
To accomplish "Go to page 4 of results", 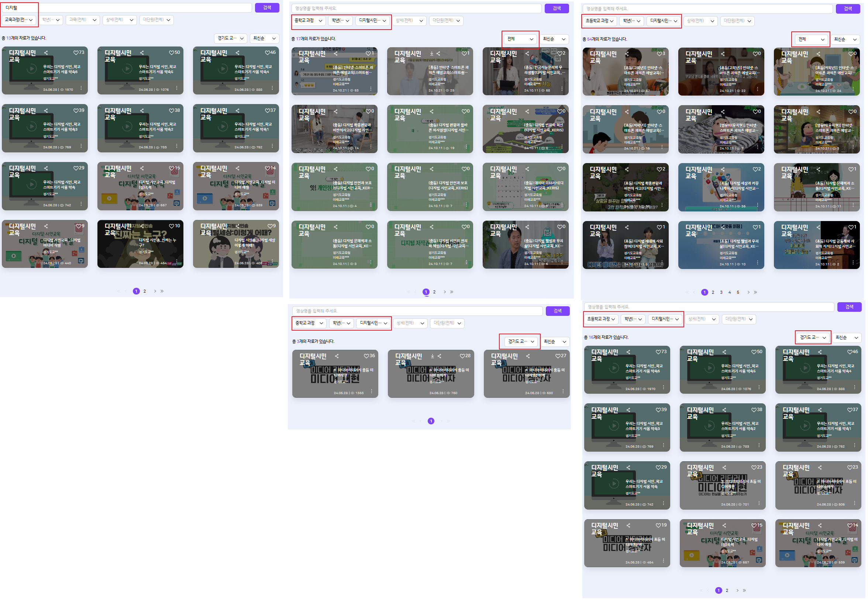I will coord(730,293).
